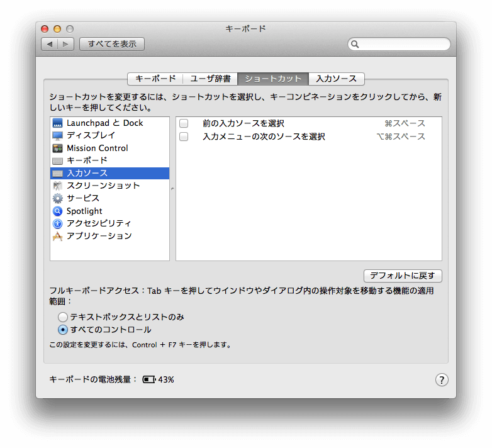Click the アクセシビリティ icon
492x448 pixels.
pyautogui.click(x=57, y=224)
